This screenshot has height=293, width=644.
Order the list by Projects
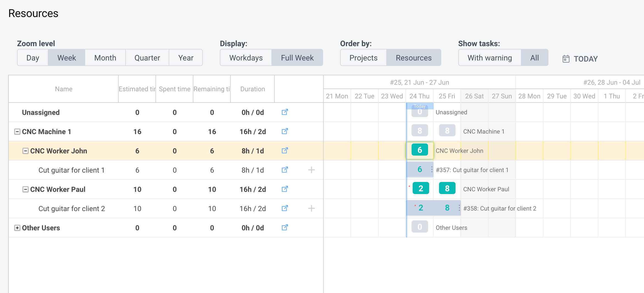363,58
